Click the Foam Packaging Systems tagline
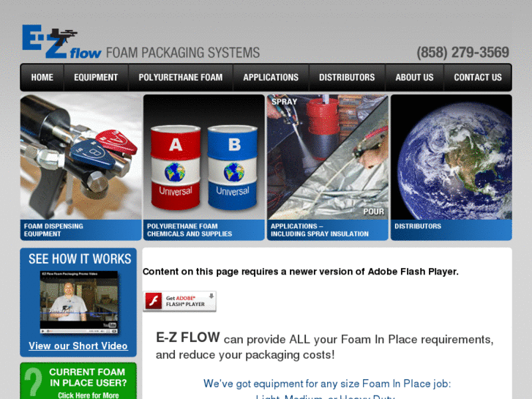 [x=183, y=53]
